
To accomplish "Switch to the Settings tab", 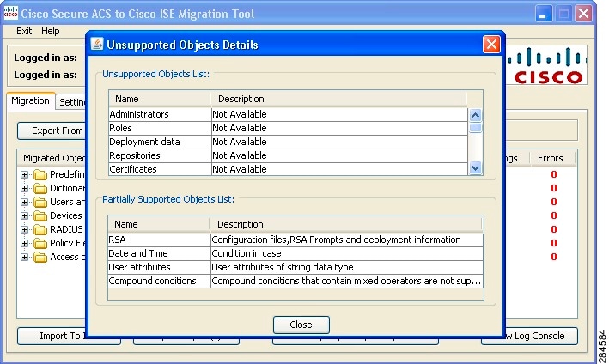I will pyautogui.click(x=71, y=102).
